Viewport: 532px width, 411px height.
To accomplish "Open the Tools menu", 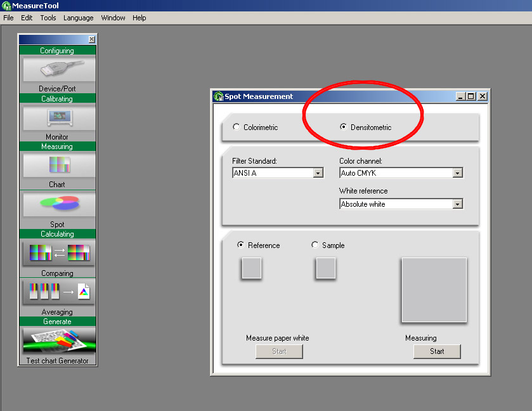I will tap(48, 18).
